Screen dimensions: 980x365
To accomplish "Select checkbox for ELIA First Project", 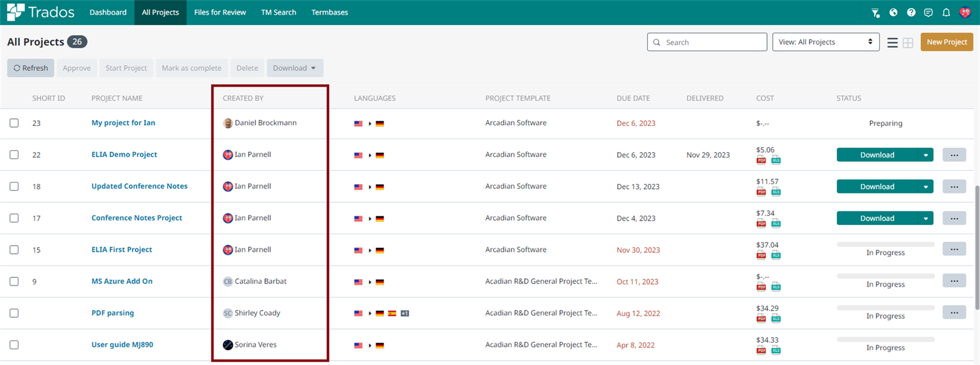I will coord(14,250).
